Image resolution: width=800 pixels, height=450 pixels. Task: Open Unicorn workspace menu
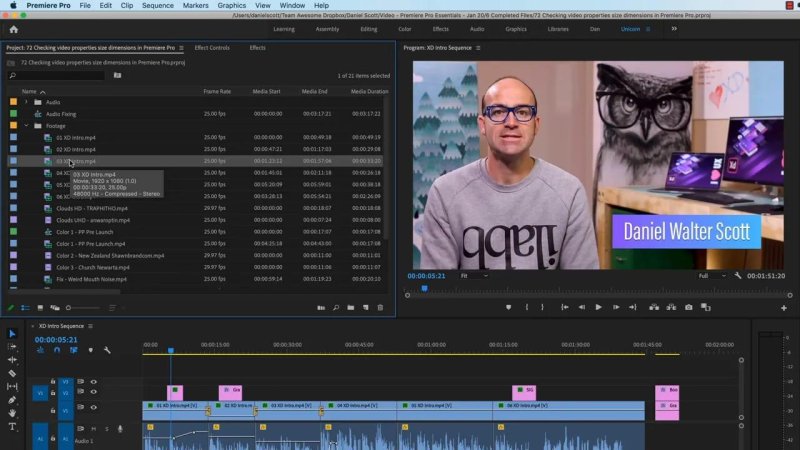(x=648, y=29)
